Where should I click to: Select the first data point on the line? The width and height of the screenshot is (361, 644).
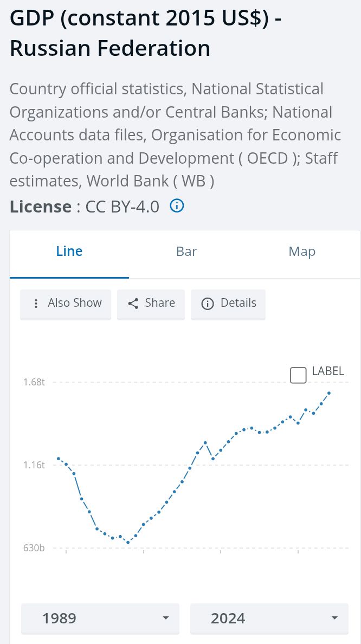pyautogui.click(x=58, y=459)
